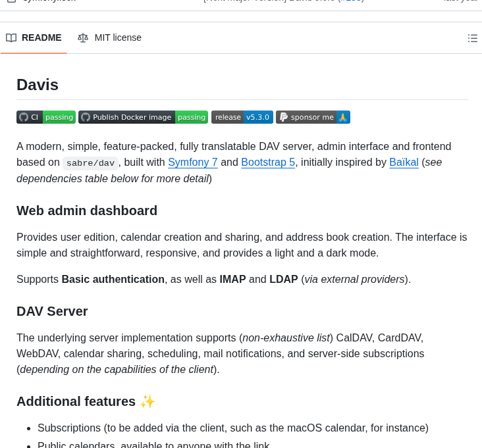Click the Davis heading

(38, 85)
